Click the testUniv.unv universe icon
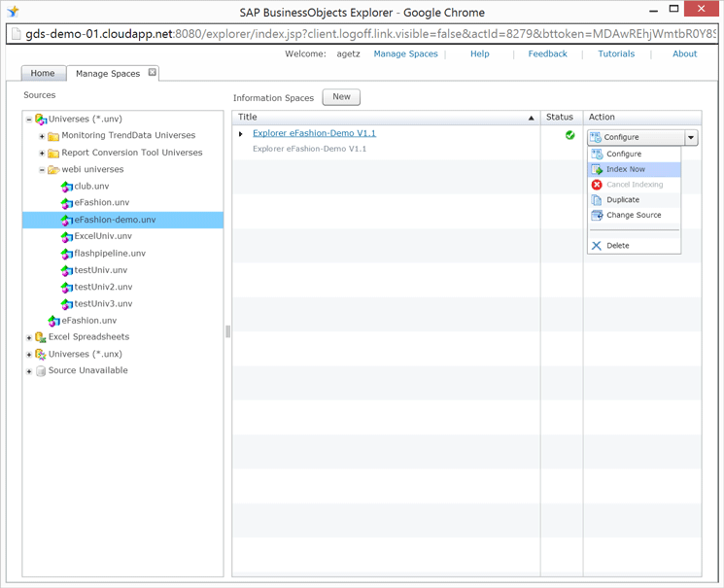This screenshot has width=724, height=588. [67, 270]
